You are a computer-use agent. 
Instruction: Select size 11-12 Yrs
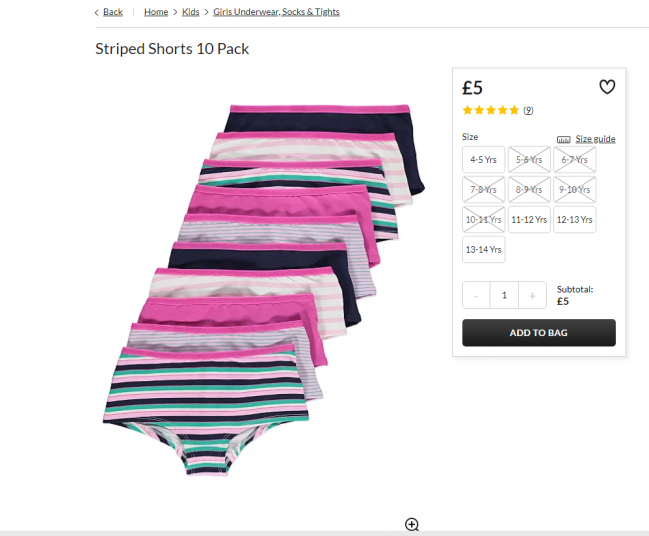pyautogui.click(x=529, y=219)
